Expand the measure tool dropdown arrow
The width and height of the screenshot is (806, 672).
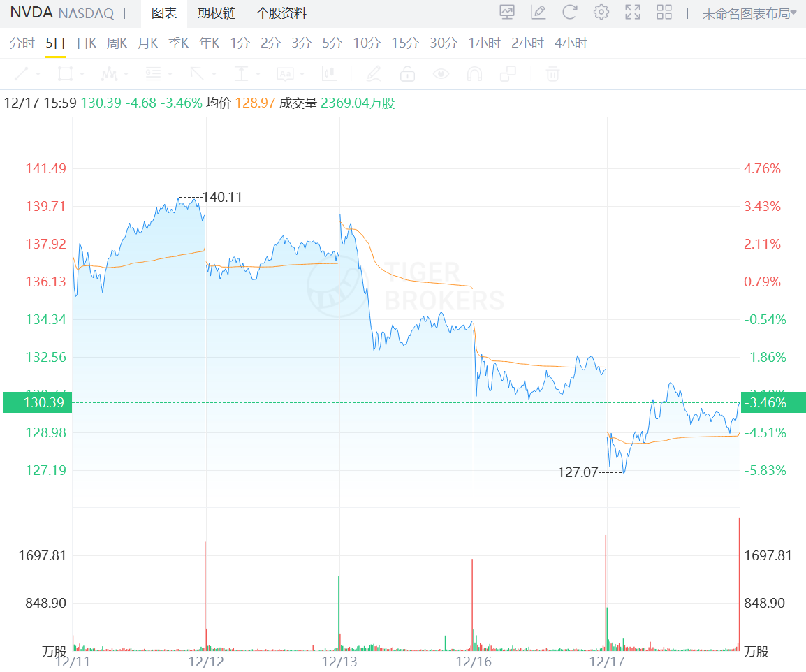click(258, 75)
